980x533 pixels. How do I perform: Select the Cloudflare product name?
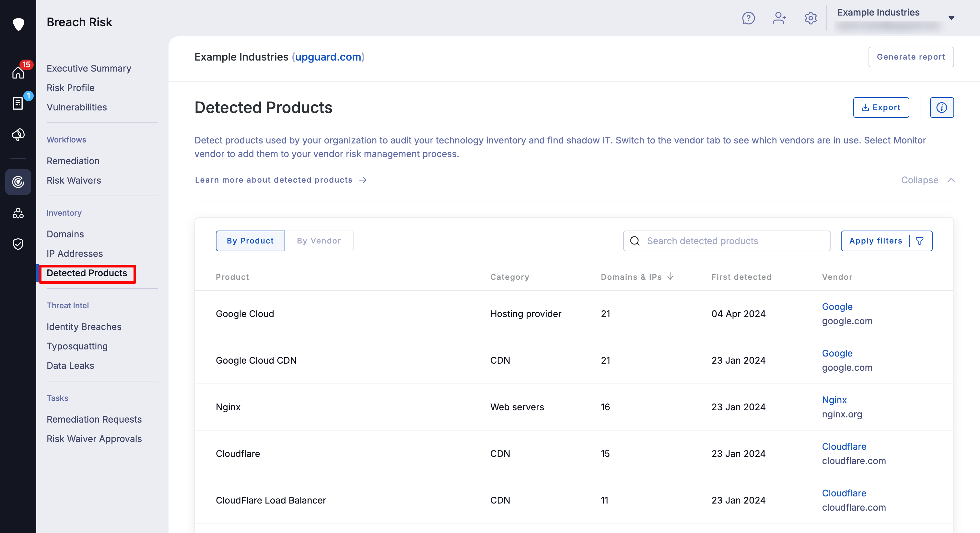(x=238, y=454)
